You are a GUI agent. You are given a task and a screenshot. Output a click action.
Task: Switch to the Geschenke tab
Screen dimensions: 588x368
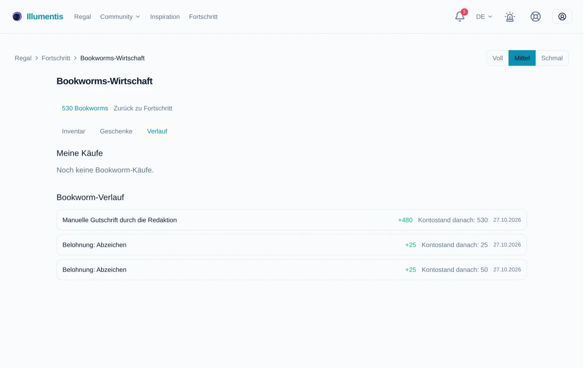point(116,131)
